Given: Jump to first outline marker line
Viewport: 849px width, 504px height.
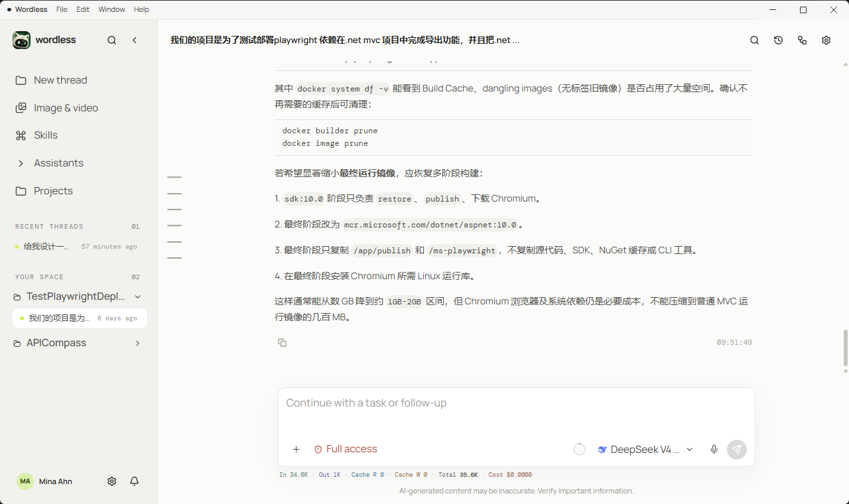Looking at the screenshot, I should 174,178.
